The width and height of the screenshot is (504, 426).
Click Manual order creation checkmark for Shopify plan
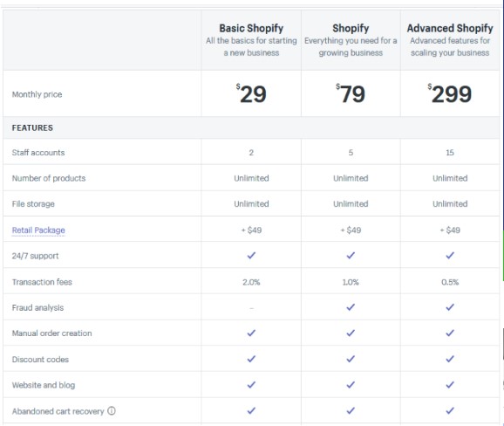351,333
